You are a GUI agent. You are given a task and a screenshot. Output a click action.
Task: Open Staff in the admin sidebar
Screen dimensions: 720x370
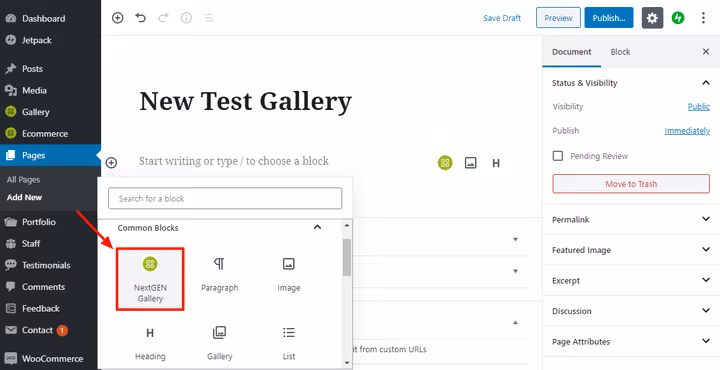tap(31, 244)
